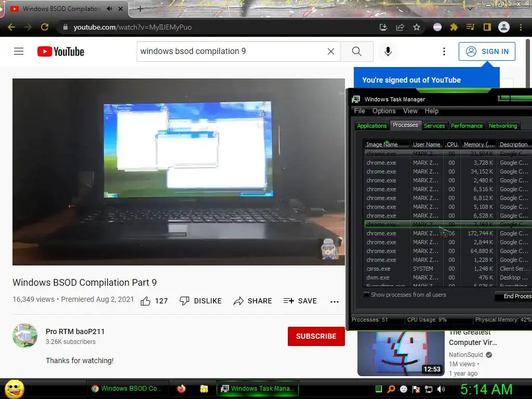The width and height of the screenshot is (532, 399).
Task: Subscribe to Pro RTM baoP211
Action: (316, 336)
